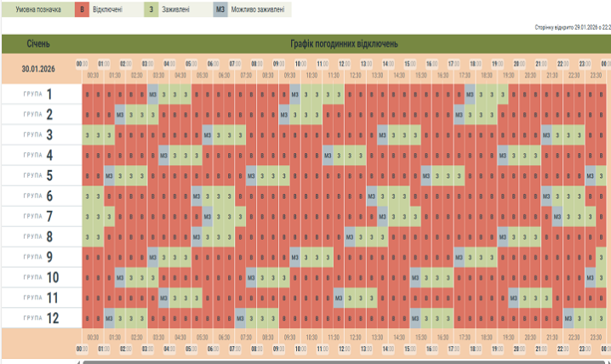
Task: Click the 30.01.2026 date cell
Action: tap(43, 70)
